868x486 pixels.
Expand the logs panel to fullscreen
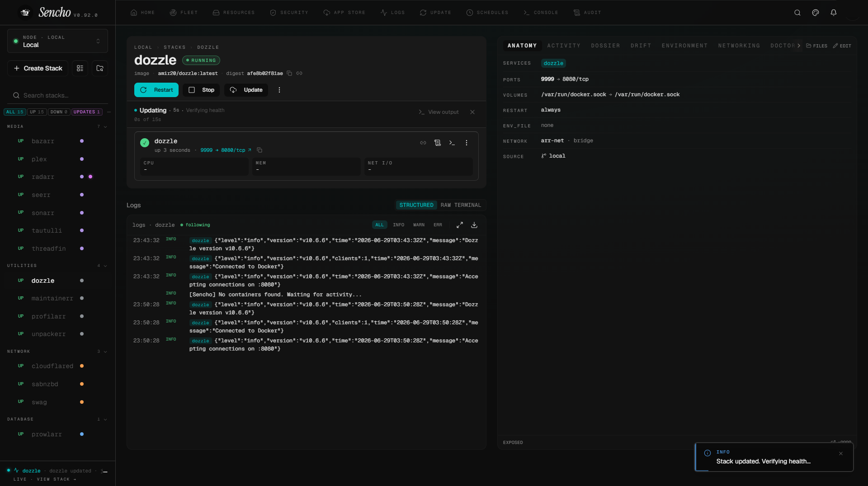[460, 225]
